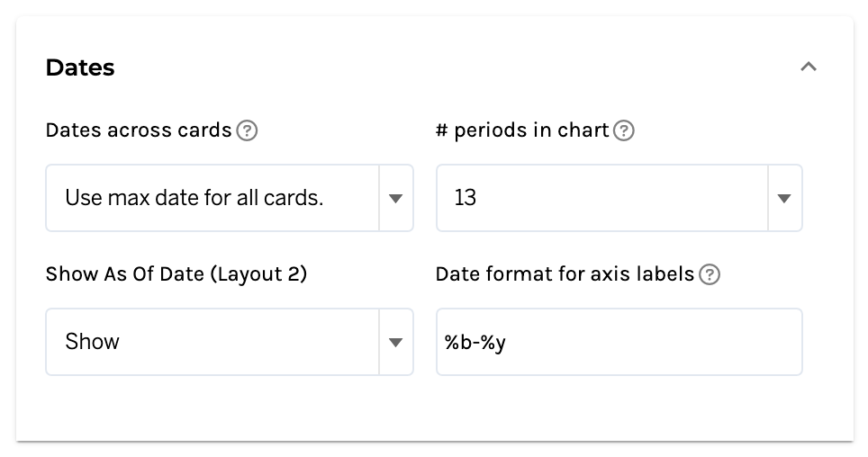This screenshot has height=457, width=868.
Task: Click the 'Use max date for all cards.' text
Action: (x=194, y=198)
